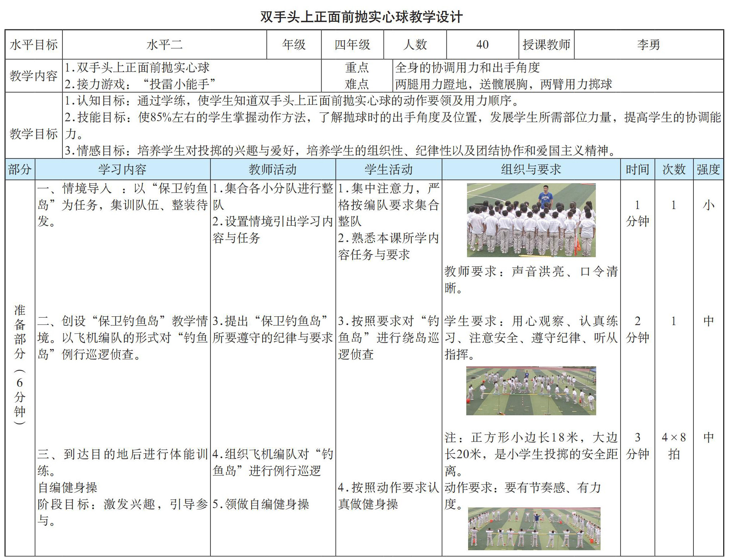This screenshot has height=560, width=733.
Task: Click the 强度 column header
Action: 708,169
